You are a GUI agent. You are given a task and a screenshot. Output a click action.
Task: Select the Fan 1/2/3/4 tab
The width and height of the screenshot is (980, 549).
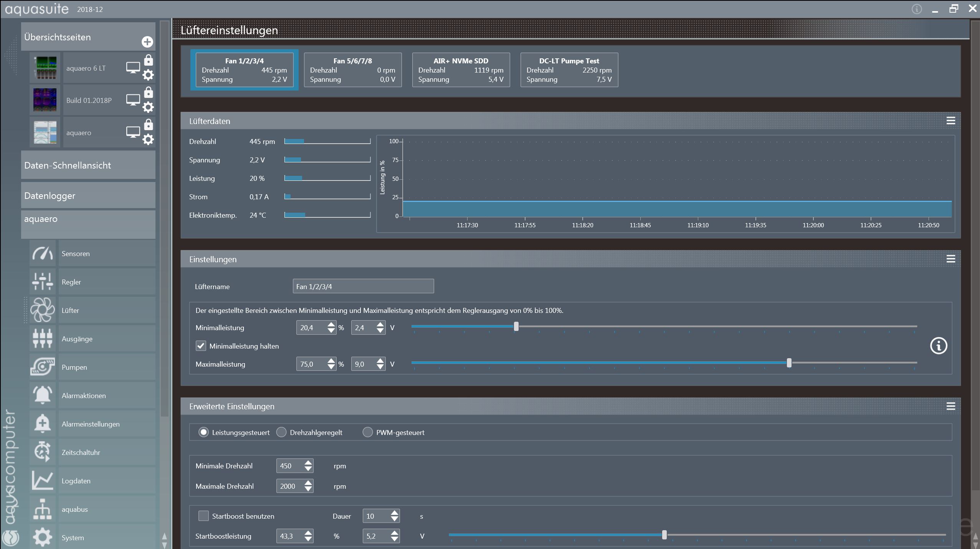245,70
